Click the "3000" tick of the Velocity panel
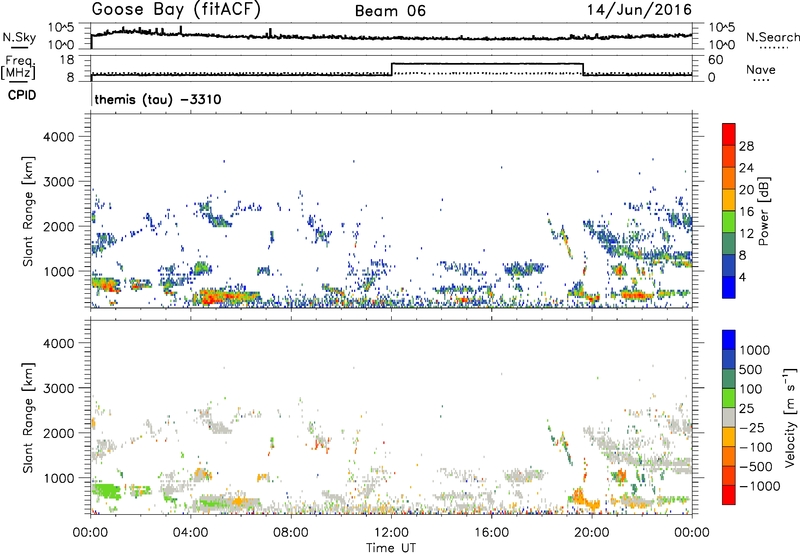This screenshot has height=554, width=800. click(x=58, y=388)
